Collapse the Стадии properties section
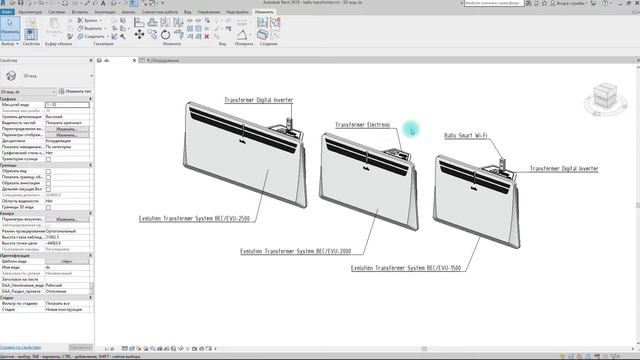 90,298
